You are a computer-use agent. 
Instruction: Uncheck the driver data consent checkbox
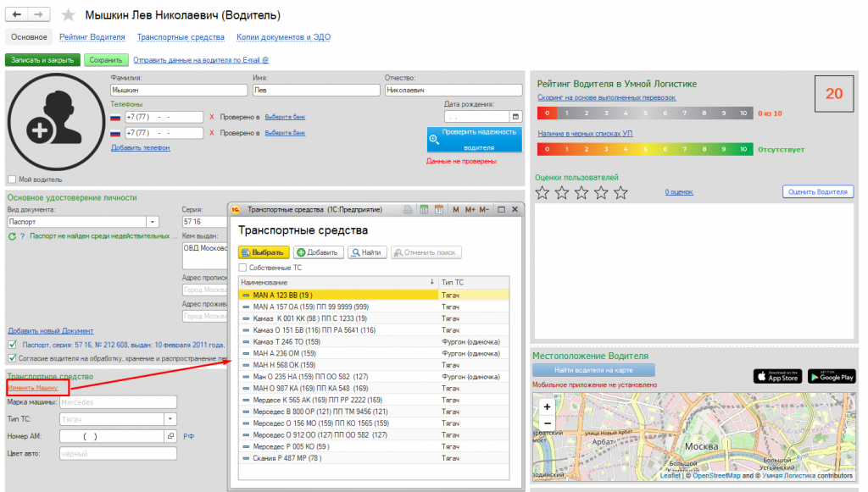point(12,358)
